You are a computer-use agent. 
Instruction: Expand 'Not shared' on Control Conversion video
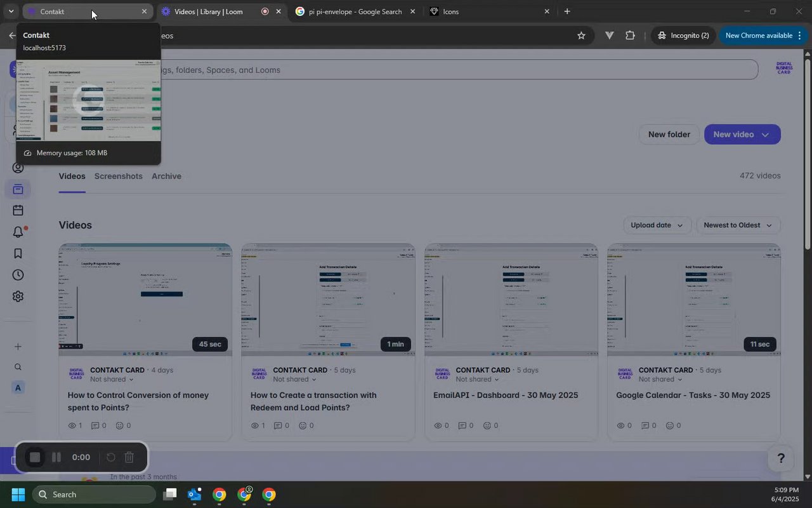pyautogui.click(x=112, y=380)
